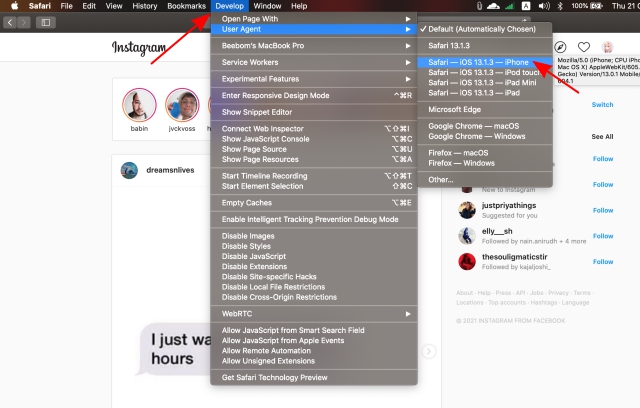The image size is (640, 408).
Task: Open the input source 'A' icon
Action: [526, 6]
